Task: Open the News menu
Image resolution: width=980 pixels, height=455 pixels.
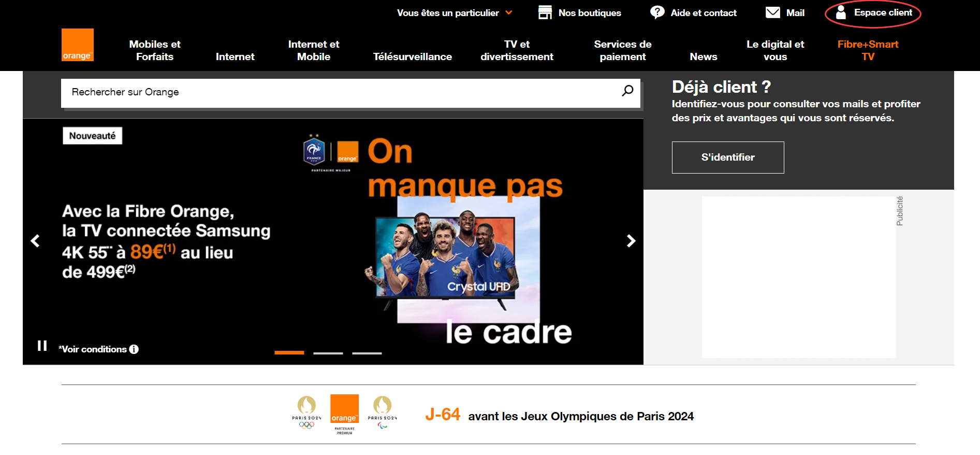Action: [704, 56]
